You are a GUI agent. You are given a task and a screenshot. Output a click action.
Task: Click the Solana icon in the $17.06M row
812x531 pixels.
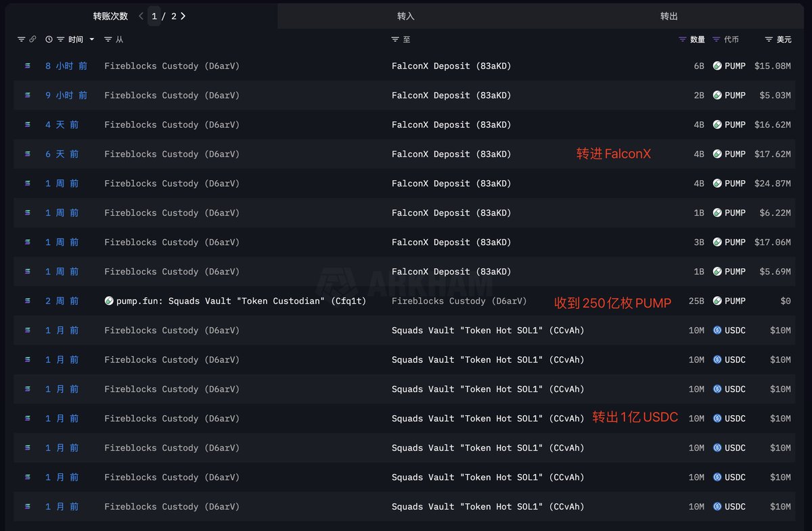(28, 242)
